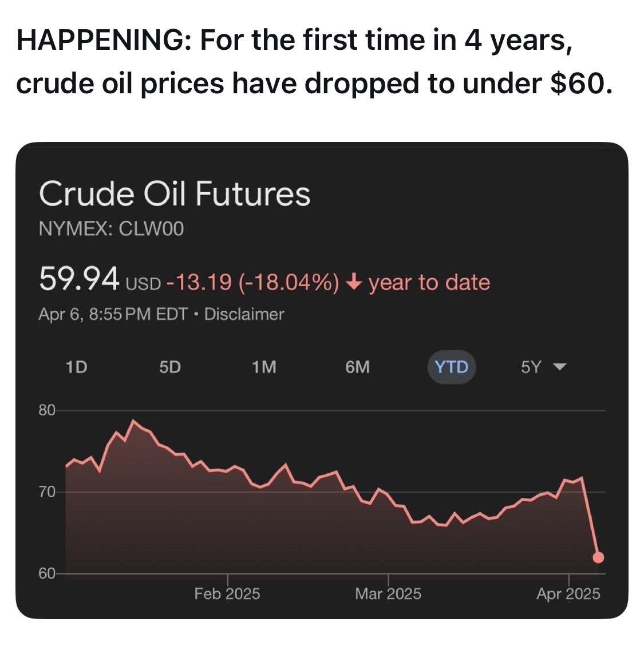644x646 pixels.
Task: Select the 1D time range tab
Action: (76, 367)
